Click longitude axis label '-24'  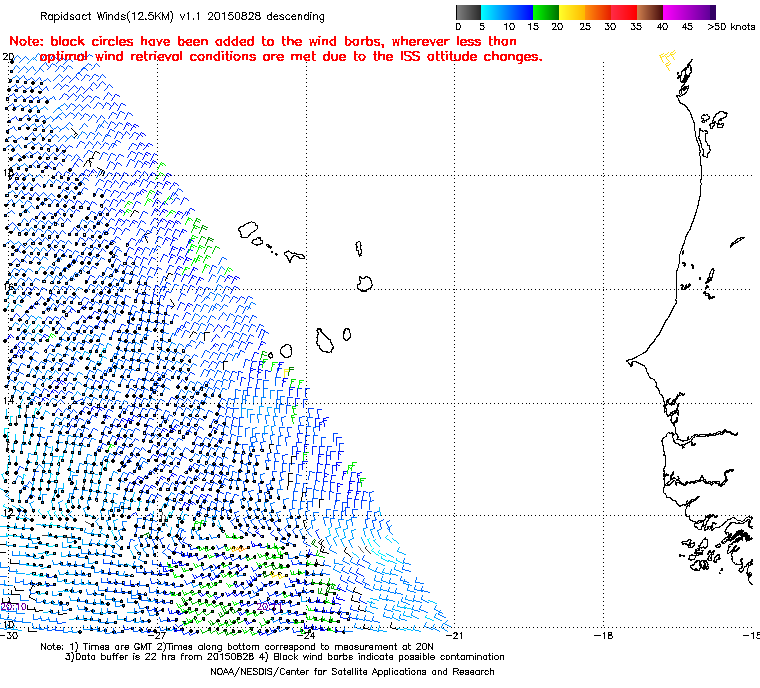pyautogui.click(x=305, y=635)
